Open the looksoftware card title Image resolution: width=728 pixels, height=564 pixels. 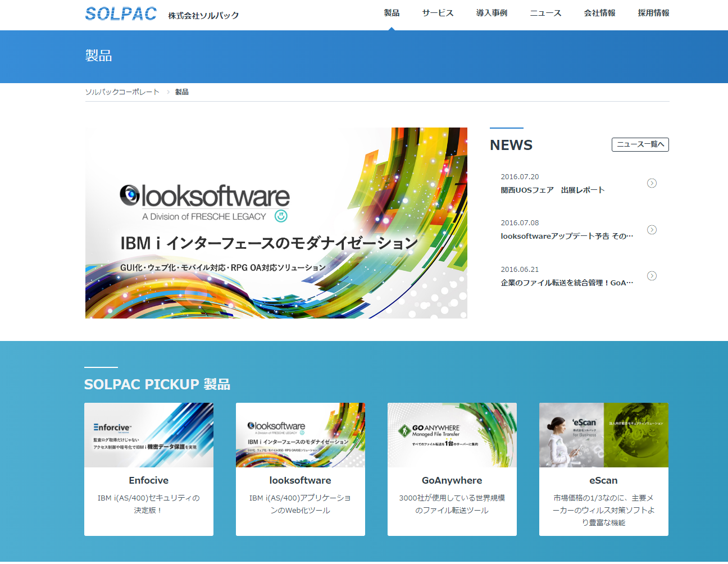pos(301,480)
